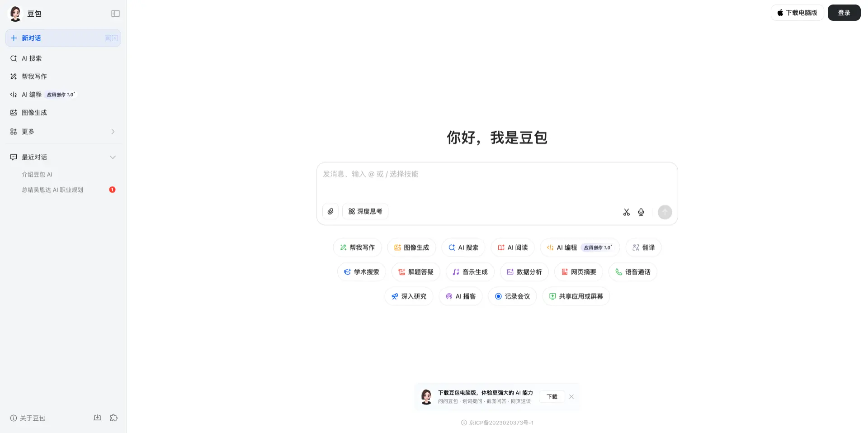This screenshot has height=433, width=868.
Task: Click the send arrow button
Action: click(665, 212)
